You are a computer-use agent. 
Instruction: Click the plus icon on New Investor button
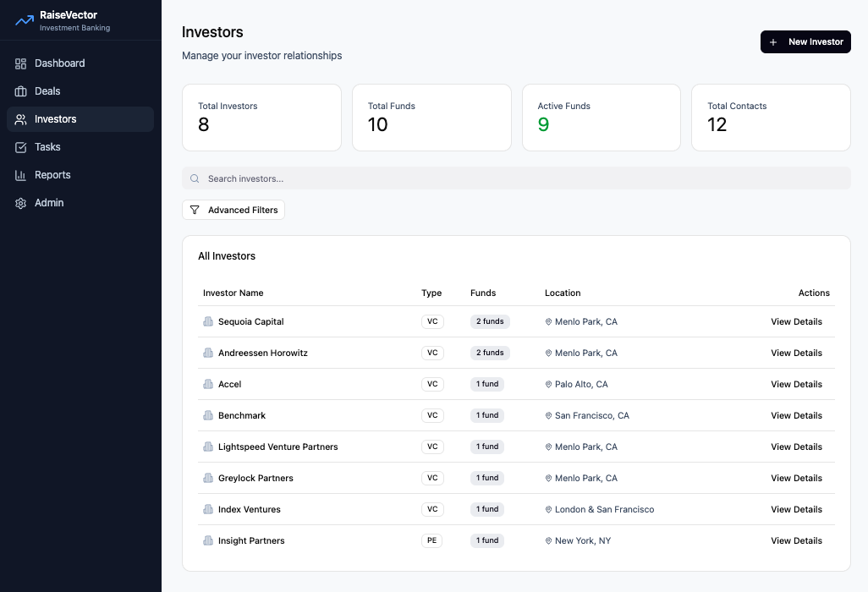click(x=772, y=41)
